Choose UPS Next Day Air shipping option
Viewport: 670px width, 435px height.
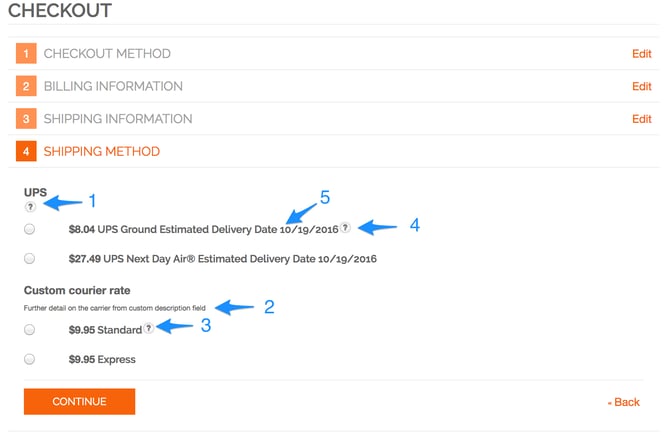coord(30,259)
